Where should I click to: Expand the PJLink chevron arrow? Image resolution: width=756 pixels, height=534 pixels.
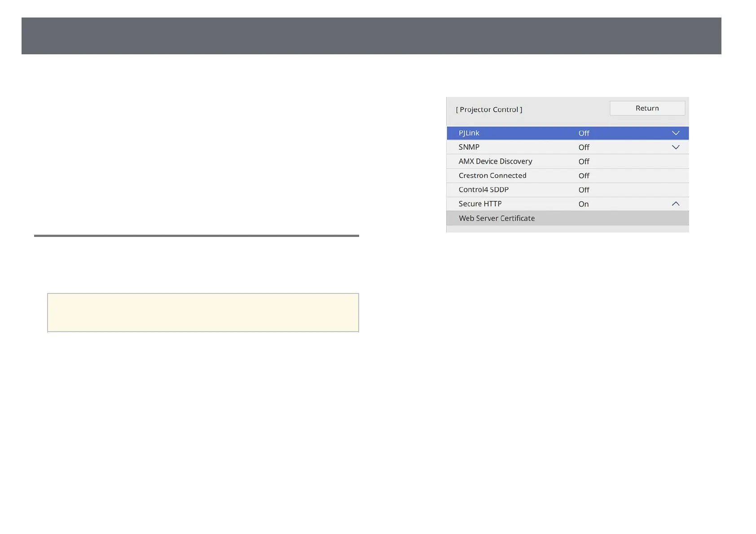click(x=675, y=133)
